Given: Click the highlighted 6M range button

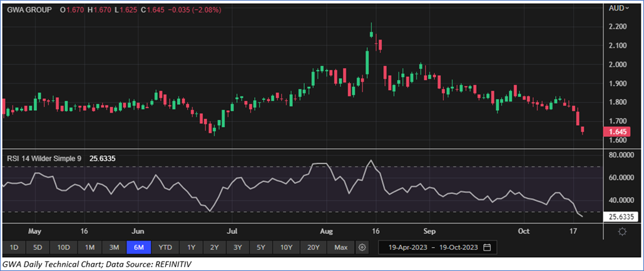Looking at the screenshot, I should tap(138, 247).
